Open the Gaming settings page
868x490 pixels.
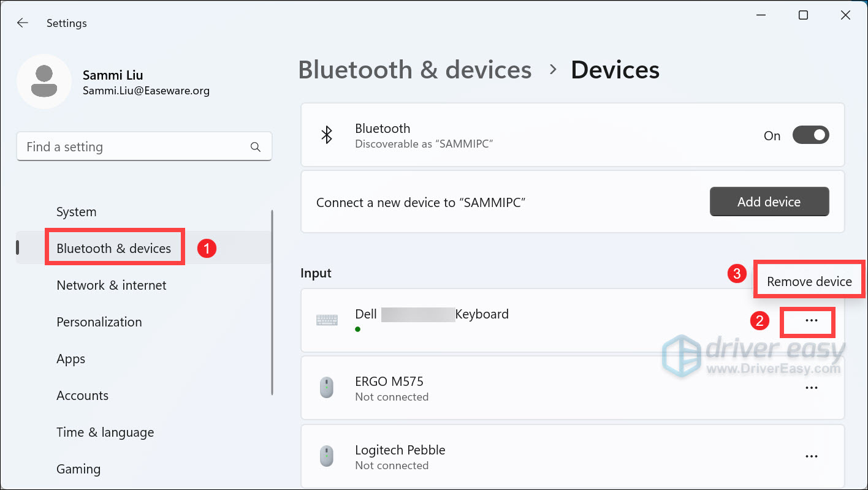(78, 469)
